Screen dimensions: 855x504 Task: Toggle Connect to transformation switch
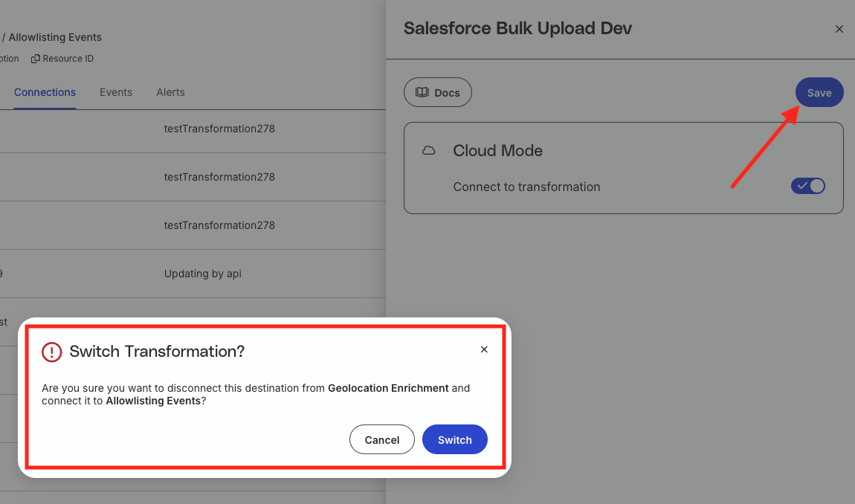click(807, 186)
